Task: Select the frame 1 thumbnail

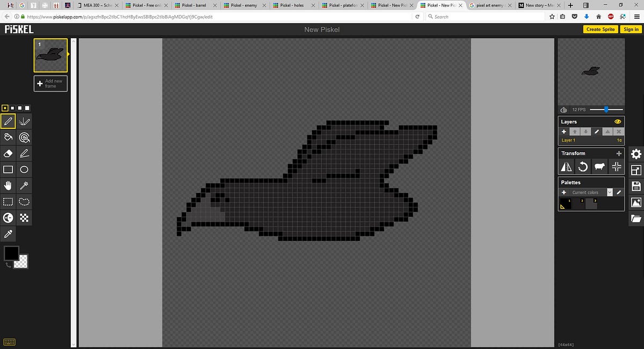Action: click(50, 55)
